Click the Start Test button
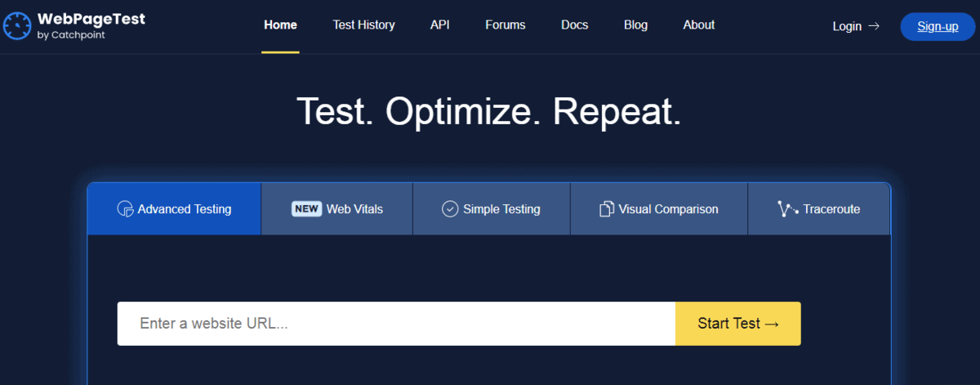This screenshot has height=385, width=980. tap(738, 324)
